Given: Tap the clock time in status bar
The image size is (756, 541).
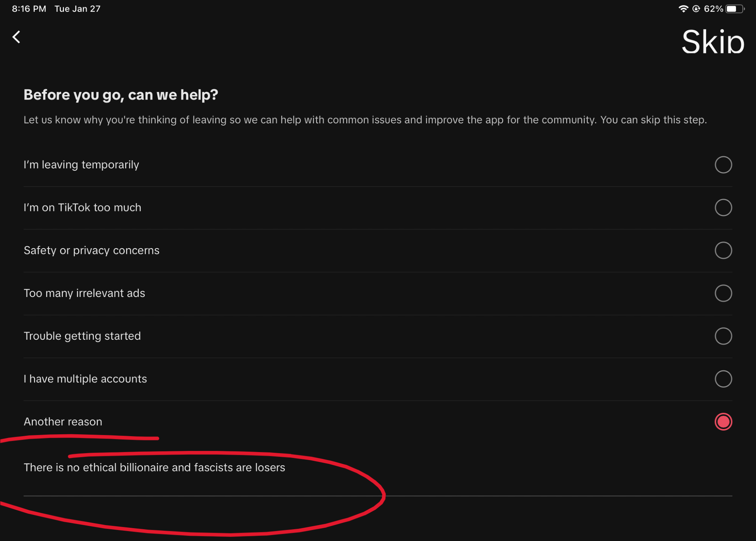Looking at the screenshot, I should click(x=29, y=9).
